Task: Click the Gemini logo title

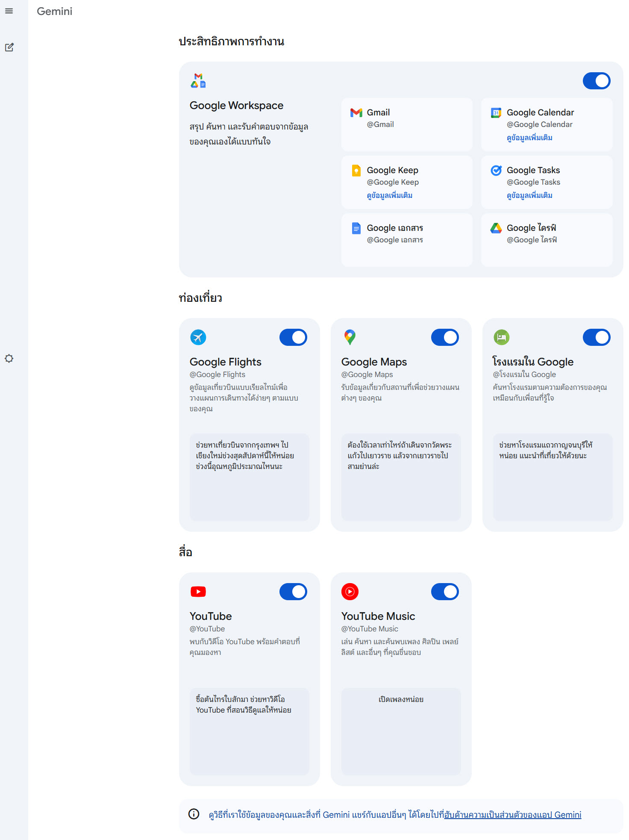Action: coord(55,12)
